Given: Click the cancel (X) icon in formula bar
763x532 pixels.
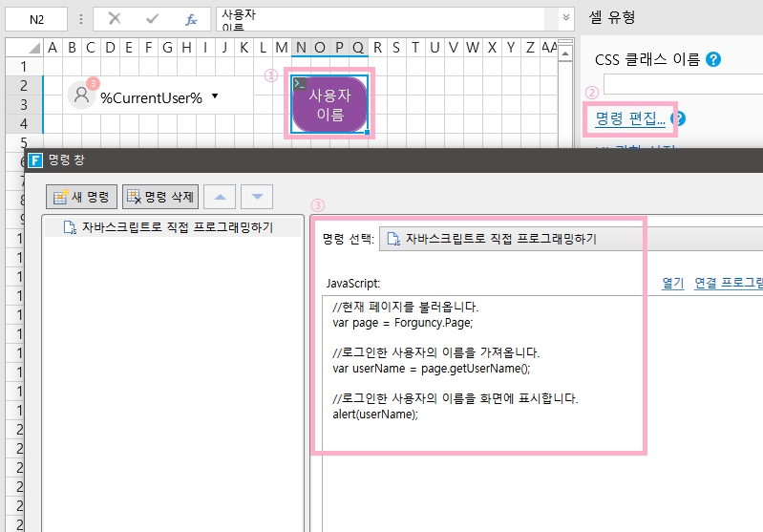Looking at the screenshot, I should [x=115, y=19].
